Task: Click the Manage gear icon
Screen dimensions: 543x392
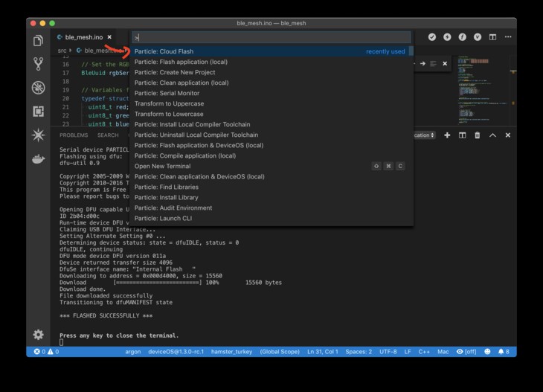Action: tap(38, 335)
